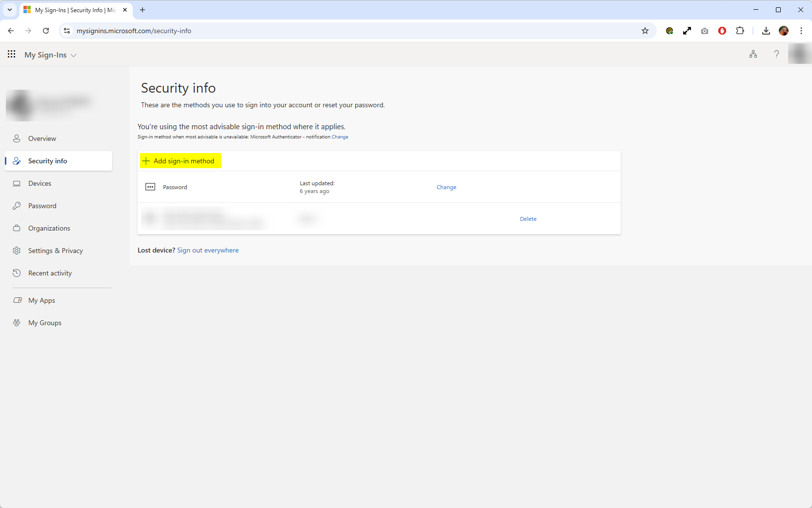Image resolution: width=812 pixels, height=508 pixels.
Task: Click Add sign-in method button
Action: tap(181, 161)
